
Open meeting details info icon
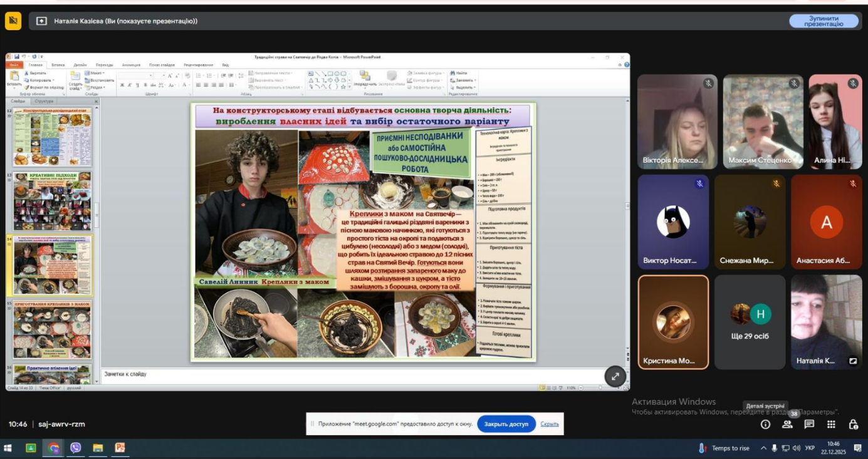click(765, 425)
